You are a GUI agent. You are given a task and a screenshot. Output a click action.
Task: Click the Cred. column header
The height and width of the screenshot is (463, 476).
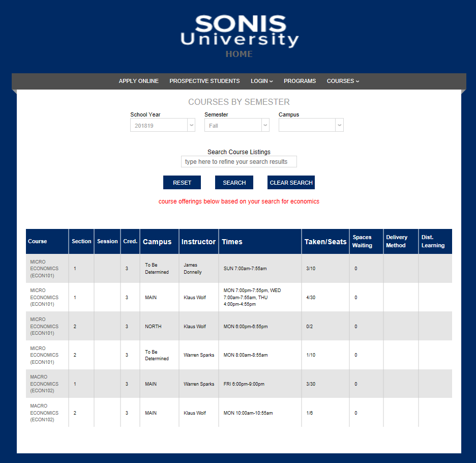[130, 241]
